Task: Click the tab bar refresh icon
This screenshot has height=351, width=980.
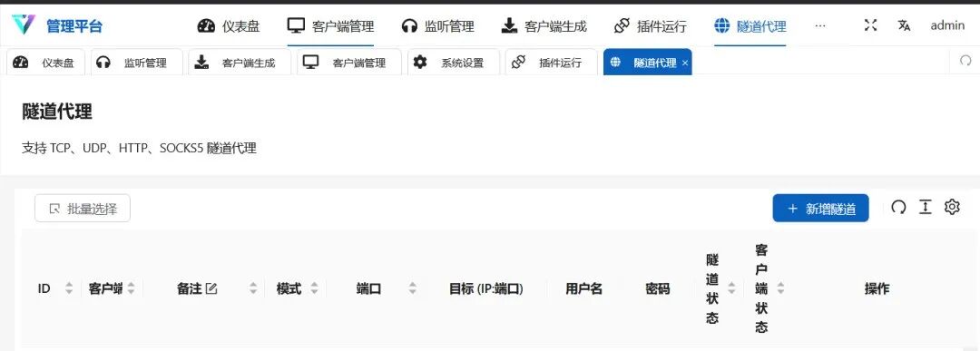Action: 965,61
